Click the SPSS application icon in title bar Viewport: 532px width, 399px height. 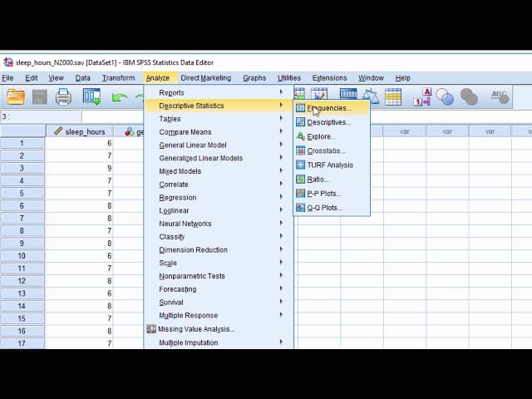tap(8, 62)
